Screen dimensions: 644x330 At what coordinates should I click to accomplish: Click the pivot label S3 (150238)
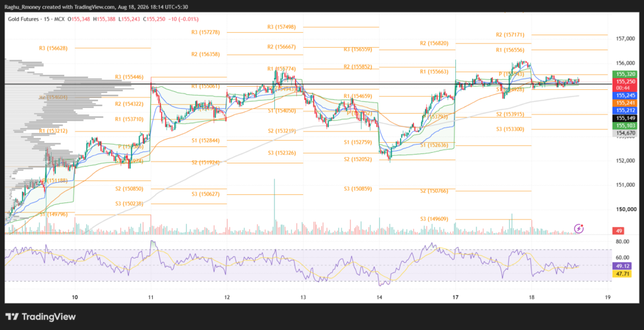coord(130,203)
